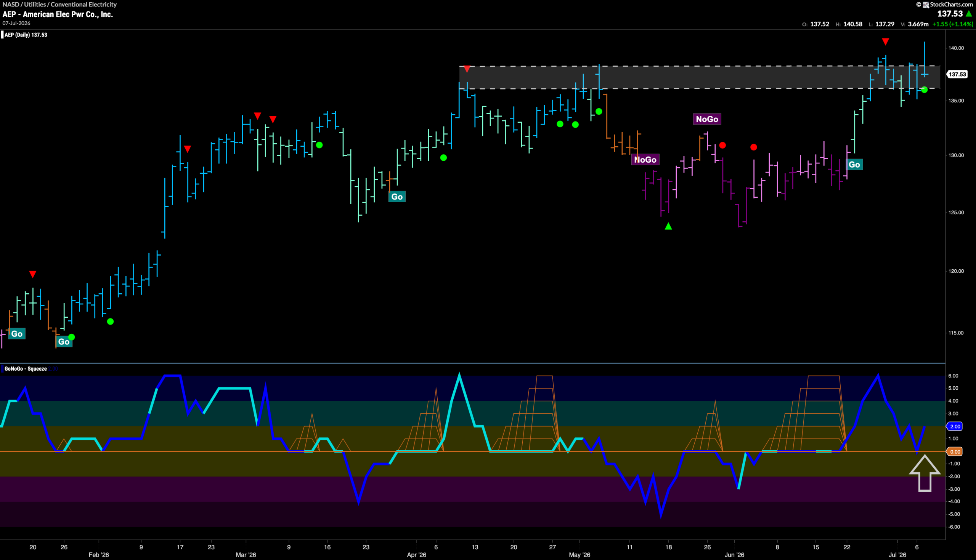Click the StockCharts.com logo icon
Image resolution: width=976 pixels, height=560 pixels.
pos(926,5)
